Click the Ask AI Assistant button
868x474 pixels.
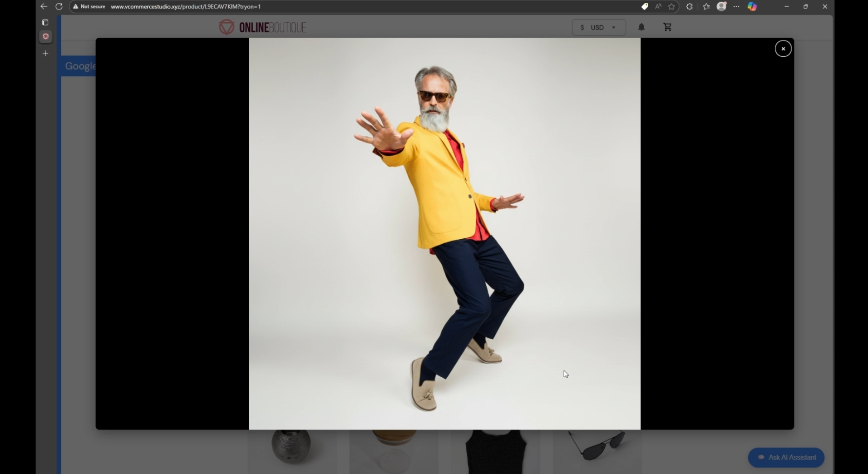[786, 457]
